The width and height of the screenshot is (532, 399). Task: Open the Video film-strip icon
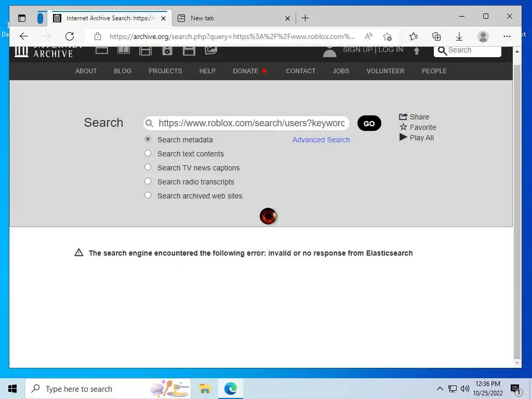pyautogui.click(x=145, y=50)
